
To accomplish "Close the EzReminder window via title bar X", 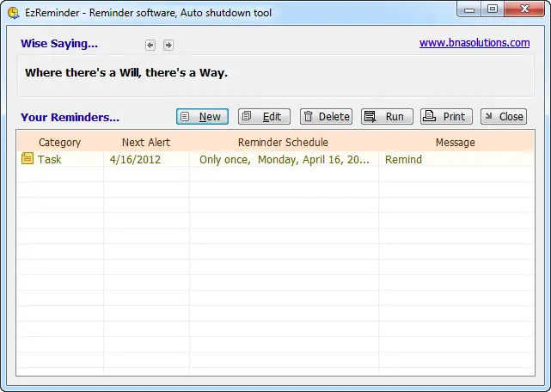I will coord(524,9).
